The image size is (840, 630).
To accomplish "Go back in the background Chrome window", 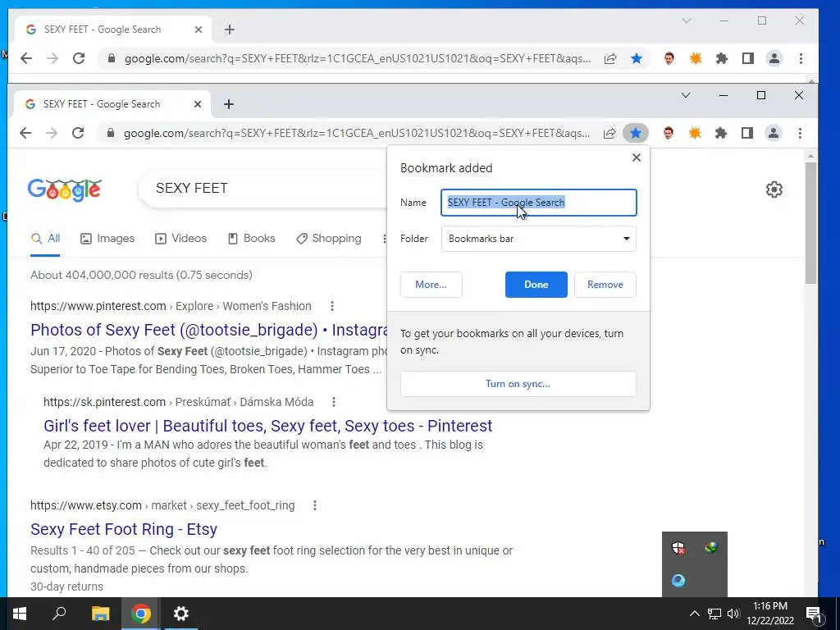I will pyautogui.click(x=26, y=58).
